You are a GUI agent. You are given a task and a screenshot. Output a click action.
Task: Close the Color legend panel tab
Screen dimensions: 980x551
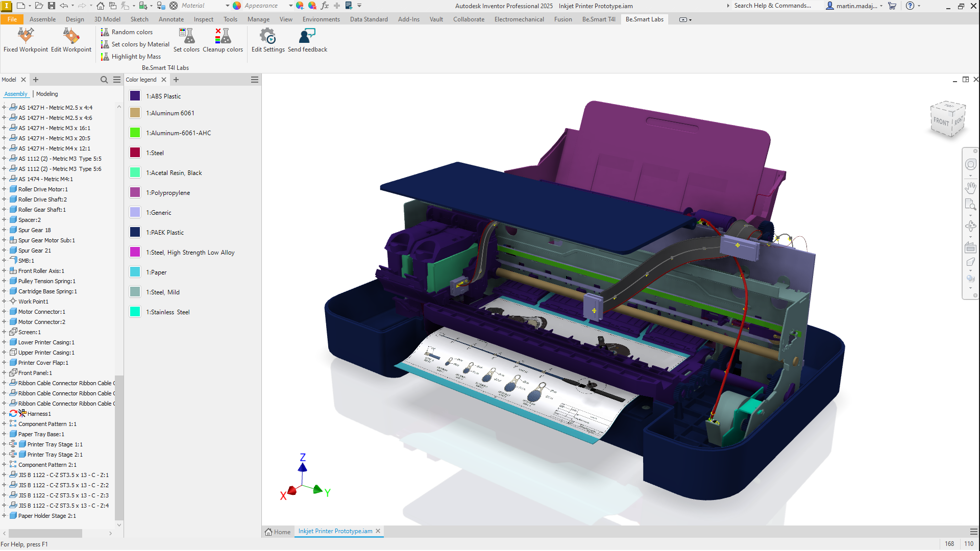coord(164,80)
